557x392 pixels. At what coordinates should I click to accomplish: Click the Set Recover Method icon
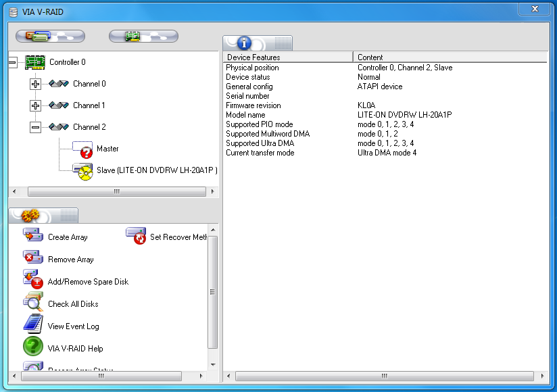pyautogui.click(x=136, y=236)
